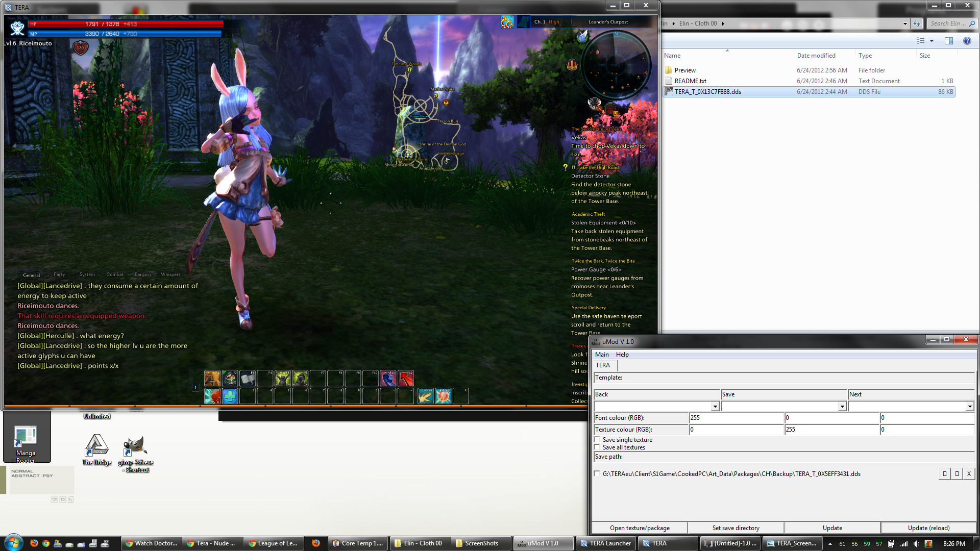Activate the red arrow F12 skill

coord(406,378)
